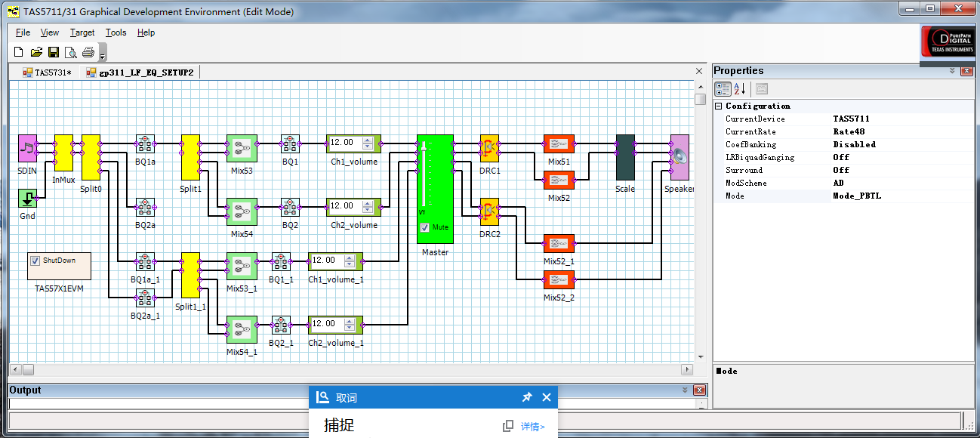980x438 pixels.
Task: Open Properties panel dropdown chevron
Action: point(953,71)
